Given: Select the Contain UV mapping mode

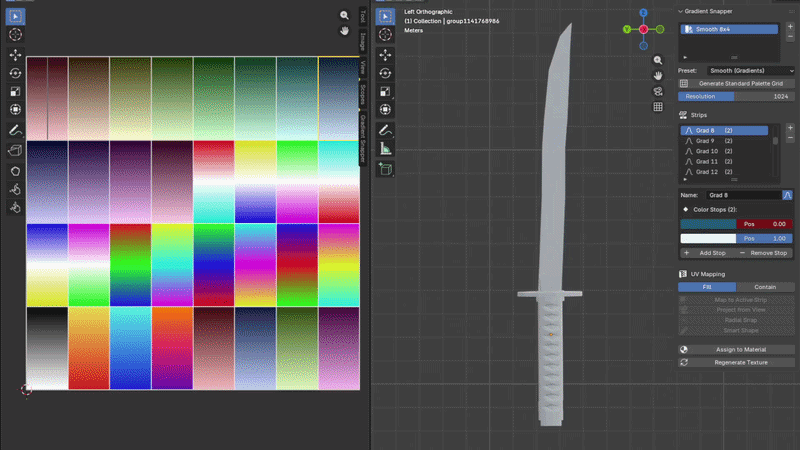Looking at the screenshot, I should [765, 287].
